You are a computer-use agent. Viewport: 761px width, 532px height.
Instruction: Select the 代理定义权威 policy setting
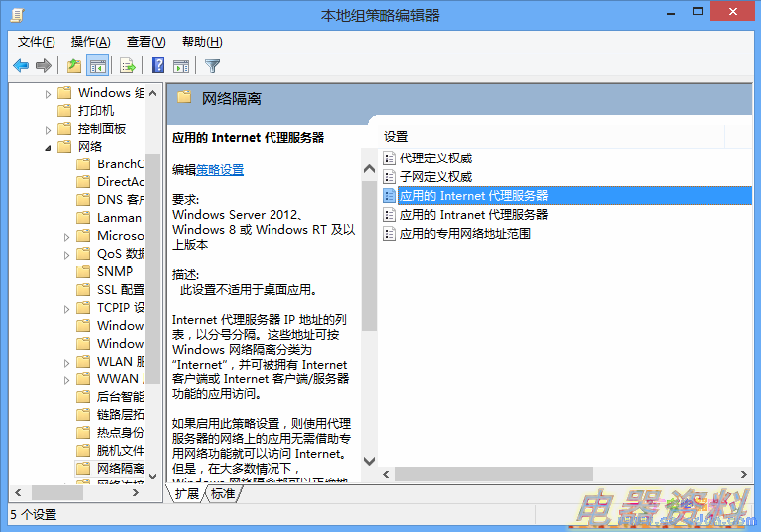435,158
